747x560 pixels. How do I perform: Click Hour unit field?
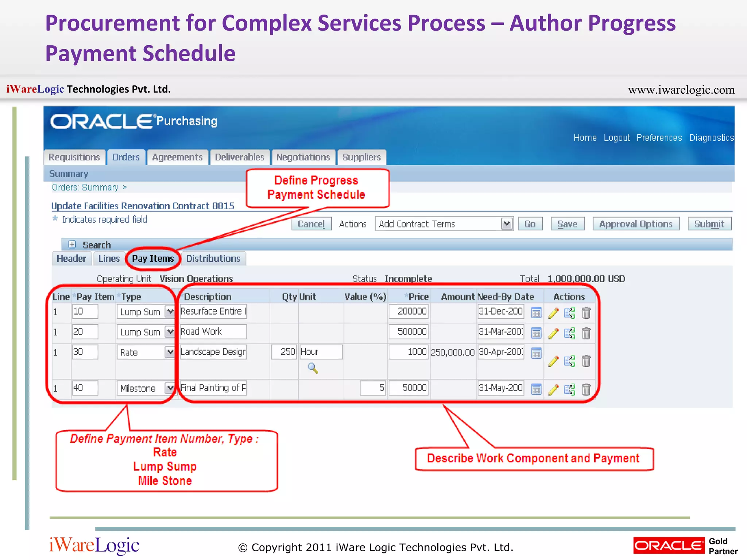tap(321, 352)
